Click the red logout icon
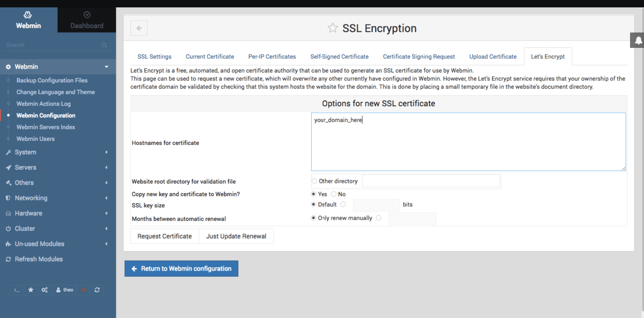644x318 pixels. [x=83, y=290]
